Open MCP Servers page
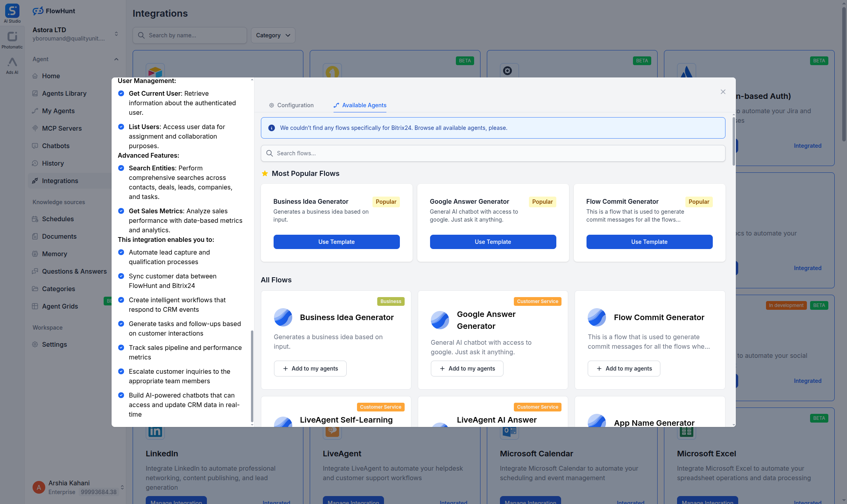 point(62,128)
